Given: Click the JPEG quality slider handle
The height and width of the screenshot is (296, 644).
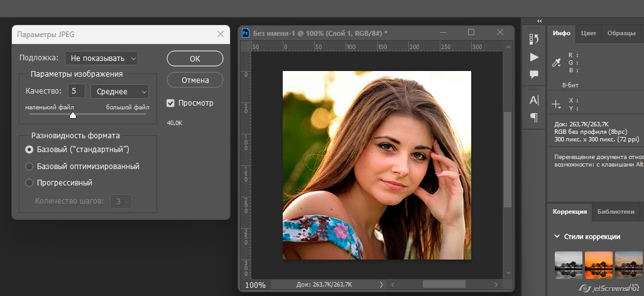Looking at the screenshot, I should pyautogui.click(x=73, y=115).
